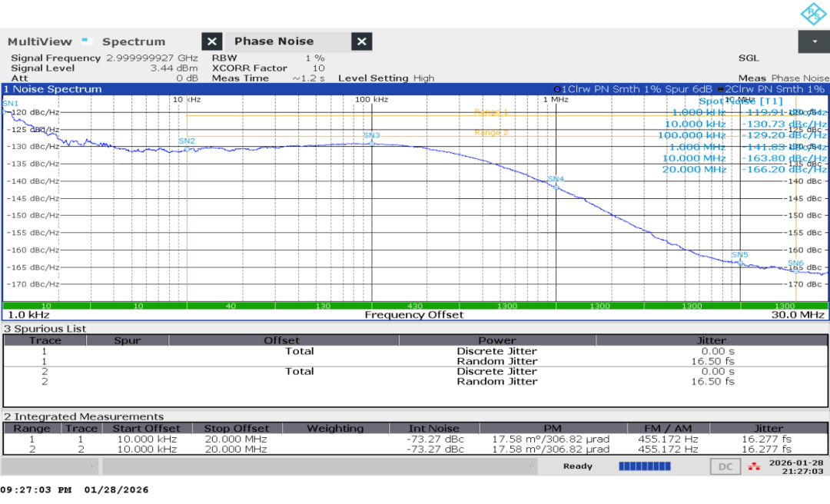Click the DC coupling indicator
830x504 pixels.
725,466
